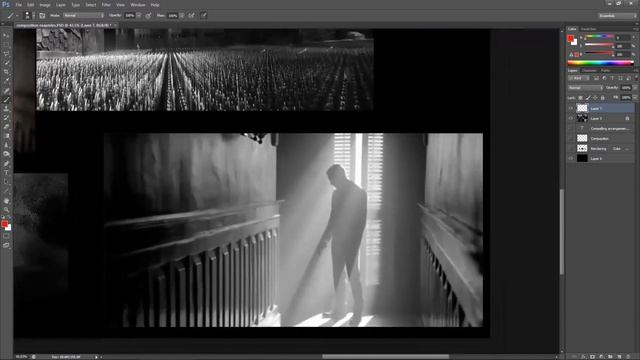
Task: Open the Image menu
Action: 45,5
